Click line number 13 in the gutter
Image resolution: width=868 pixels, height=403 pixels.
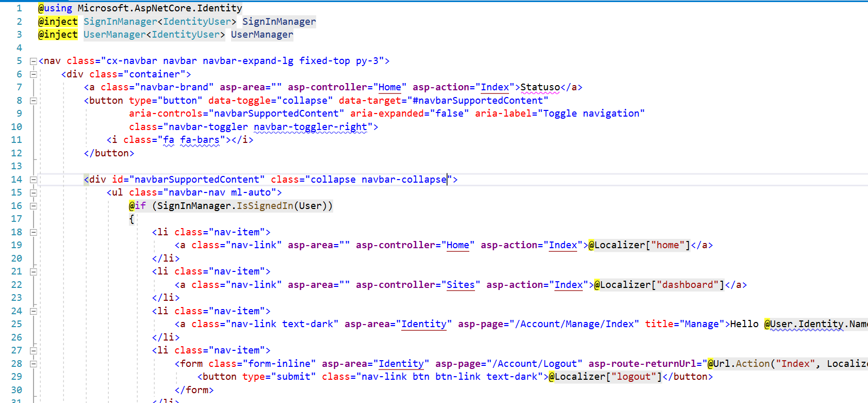click(x=17, y=166)
